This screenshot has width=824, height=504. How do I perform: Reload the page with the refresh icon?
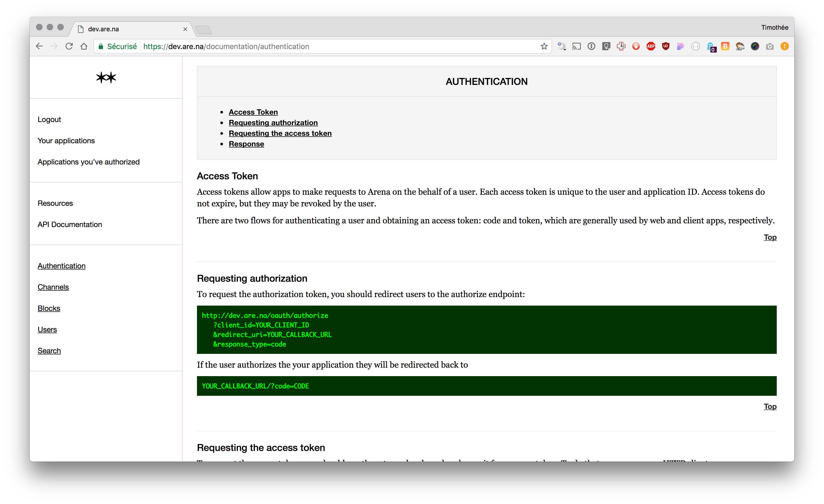(x=69, y=46)
